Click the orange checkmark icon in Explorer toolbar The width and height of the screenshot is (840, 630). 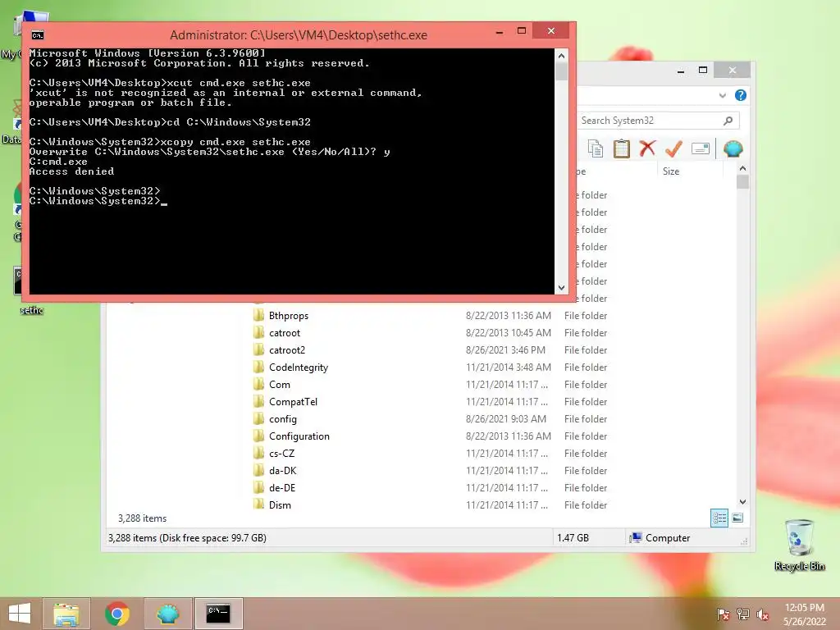coord(673,148)
